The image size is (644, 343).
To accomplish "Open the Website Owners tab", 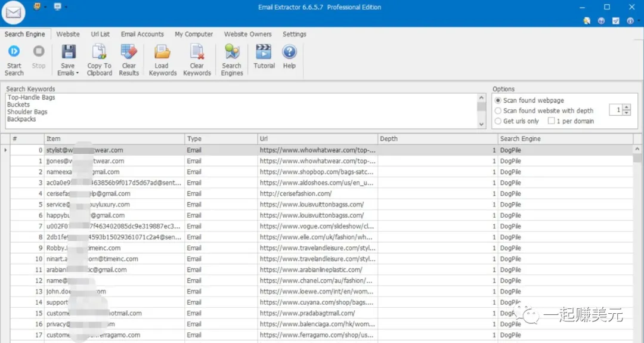I will point(247,35).
